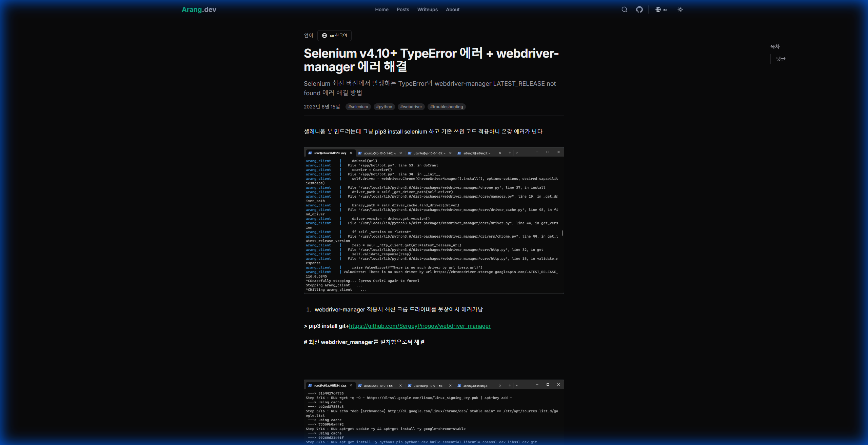
Task: Click the article subtitle description text
Action: [430, 88]
